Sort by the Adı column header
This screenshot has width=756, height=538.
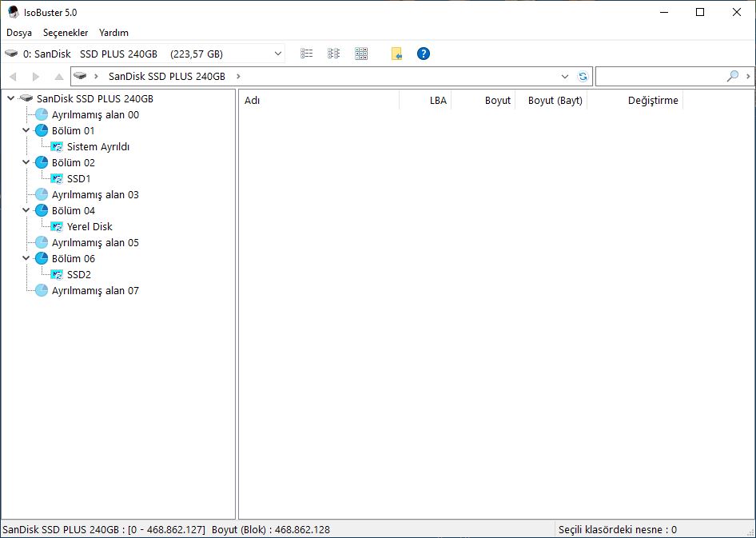click(x=319, y=100)
